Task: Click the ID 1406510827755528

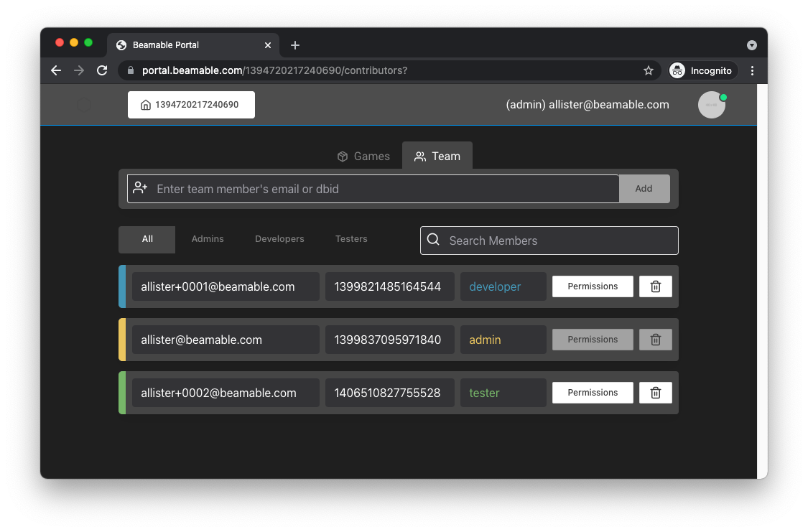Action: click(389, 393)
